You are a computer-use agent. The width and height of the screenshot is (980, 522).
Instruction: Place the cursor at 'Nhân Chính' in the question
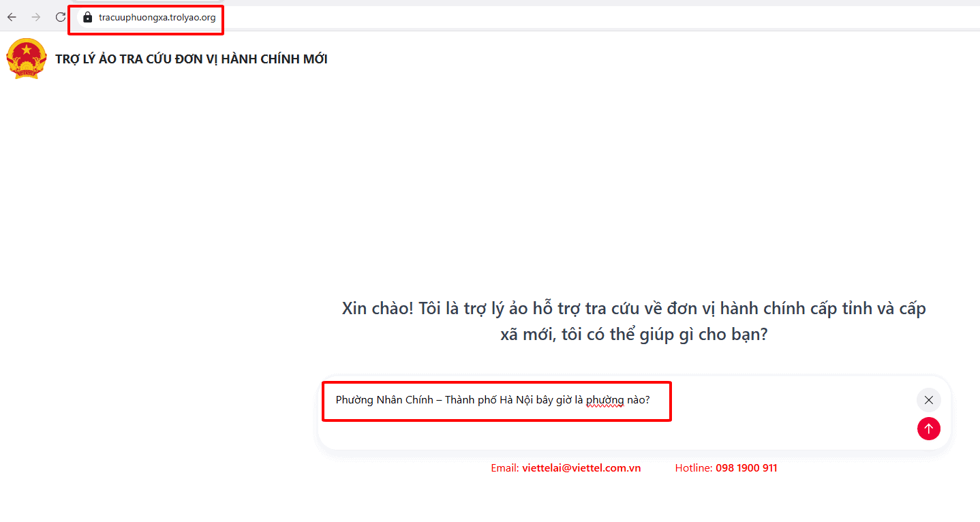[405, 400]
